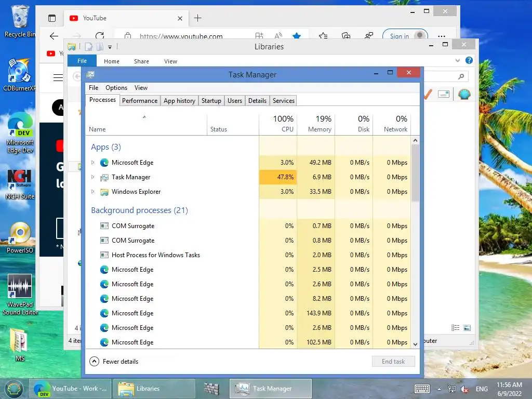The height and width of the screenshot is (399, 532).
Task: Sort processes by Name column header
Action: click(146, 124)
